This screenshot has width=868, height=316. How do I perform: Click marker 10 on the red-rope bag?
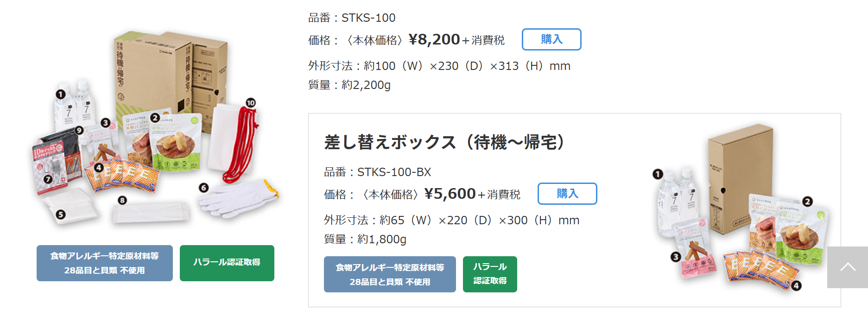pos(250,103)
